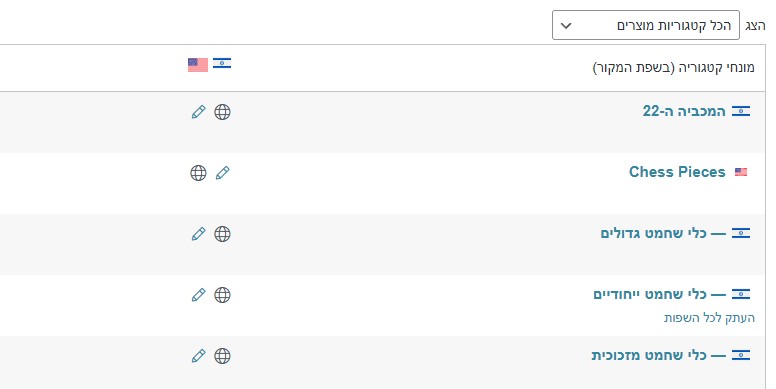Open the הכל קטגוריות מוצרים dropdown

point(646,25)
